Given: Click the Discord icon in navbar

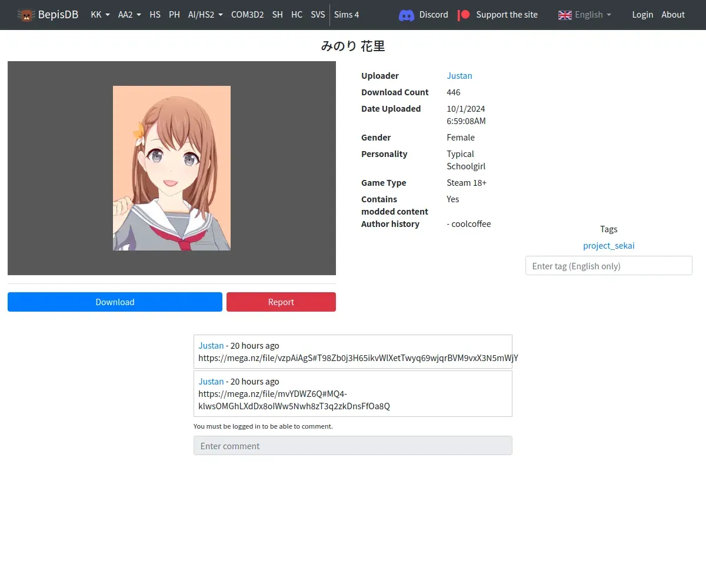Looking at the screenshot, I should [x=407, y=15].
